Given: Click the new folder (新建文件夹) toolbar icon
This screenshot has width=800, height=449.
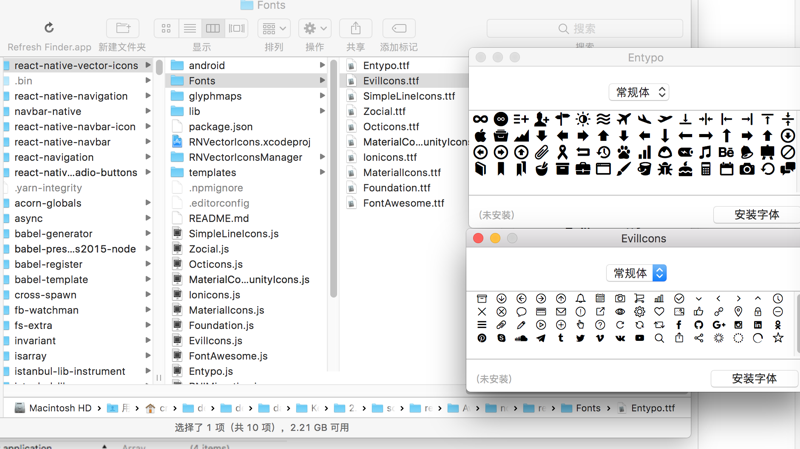Looking at the screenshot, I should coord(122,28).
